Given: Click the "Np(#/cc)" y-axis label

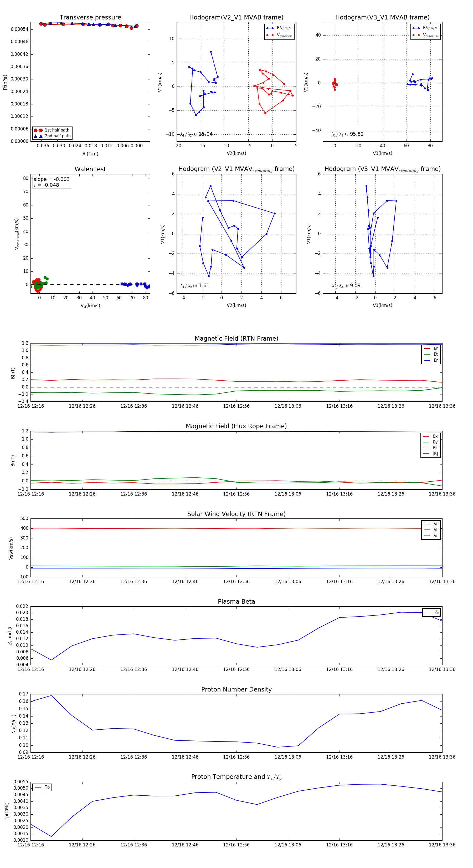Looking at the screenshot, I should (13, 724).
